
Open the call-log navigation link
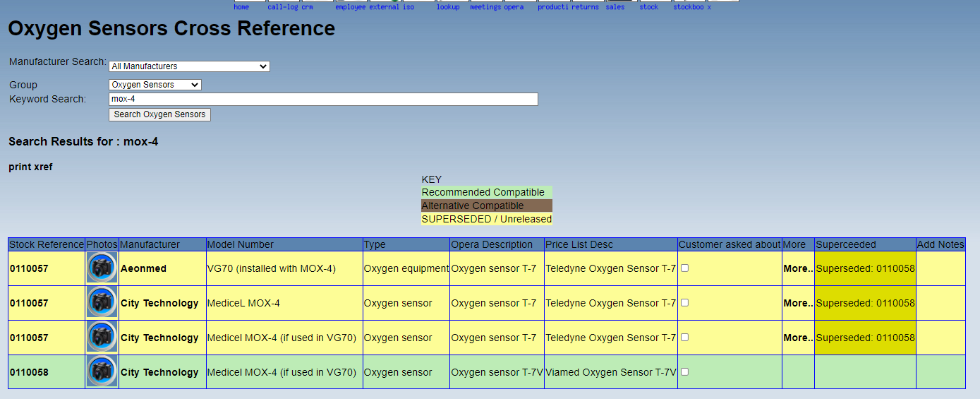(282, 7)
